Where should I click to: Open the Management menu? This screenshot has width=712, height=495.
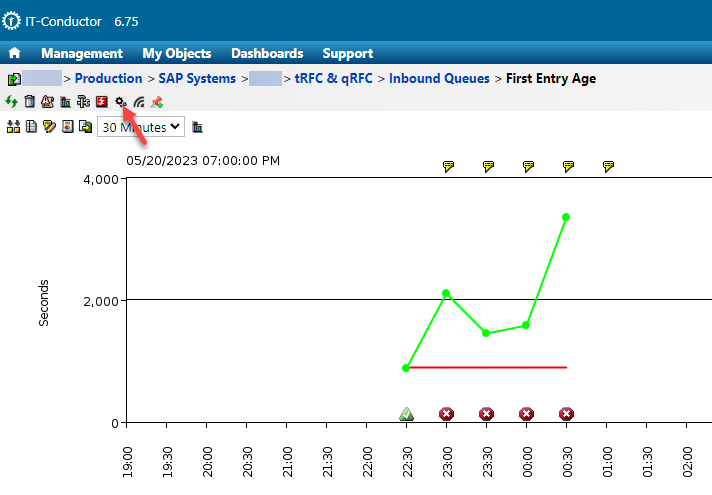82,54
